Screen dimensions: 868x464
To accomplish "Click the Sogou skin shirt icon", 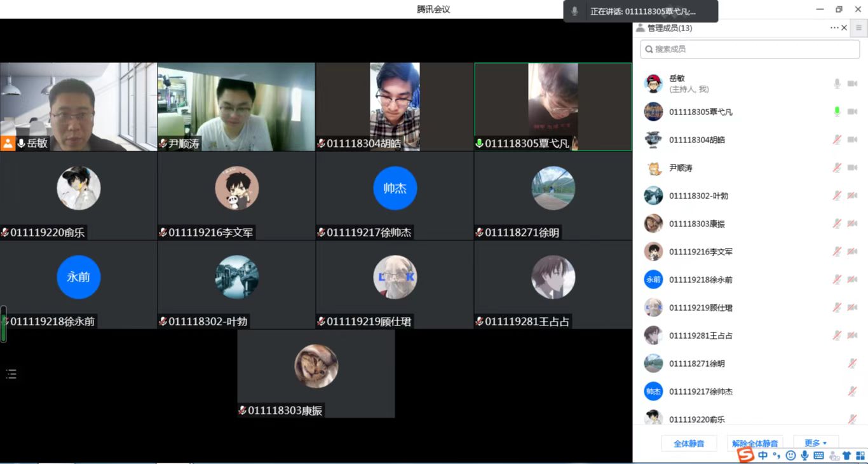I will (846, 455).
